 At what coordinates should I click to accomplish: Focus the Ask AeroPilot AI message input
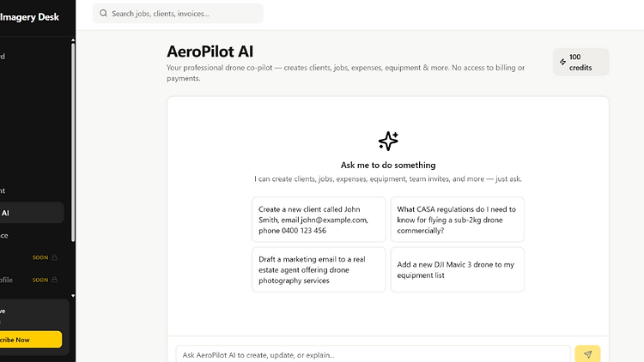pos(373,354)
